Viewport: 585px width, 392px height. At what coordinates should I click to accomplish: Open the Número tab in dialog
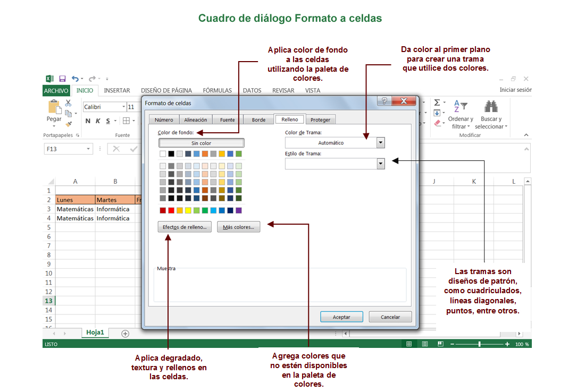tap(164, 120)
